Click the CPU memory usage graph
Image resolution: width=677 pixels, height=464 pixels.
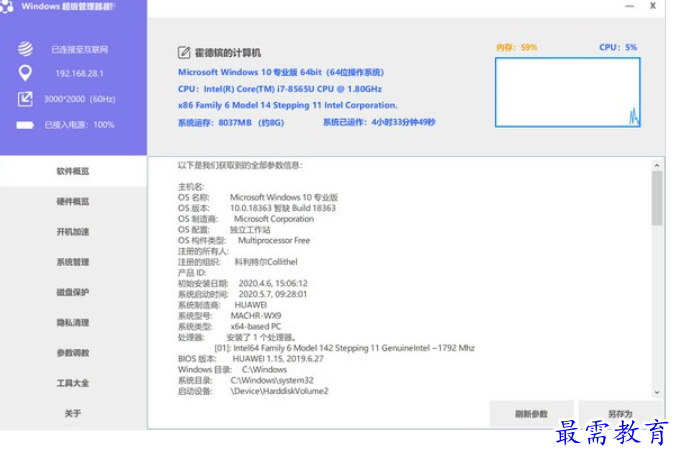[x=567, y=92]
